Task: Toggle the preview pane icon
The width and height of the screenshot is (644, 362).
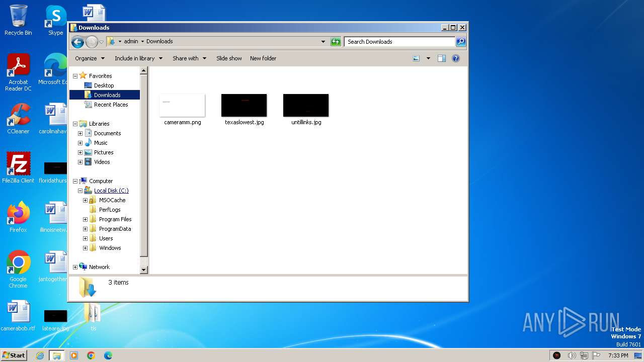Action: pos(442,58)
